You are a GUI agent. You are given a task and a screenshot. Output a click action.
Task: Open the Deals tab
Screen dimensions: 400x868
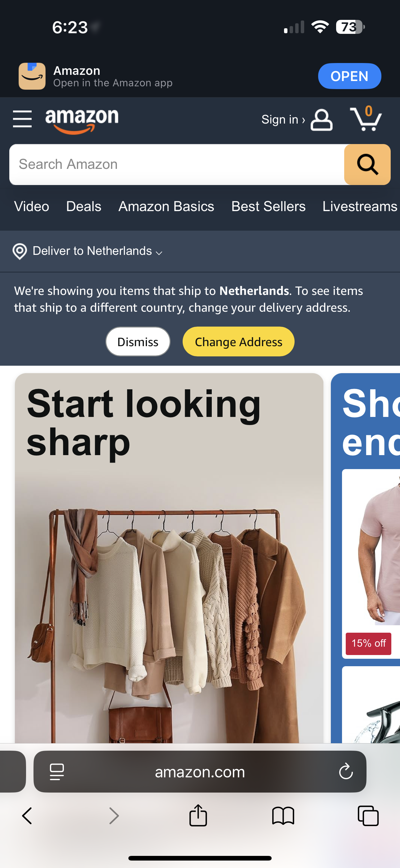coord(83,206)
